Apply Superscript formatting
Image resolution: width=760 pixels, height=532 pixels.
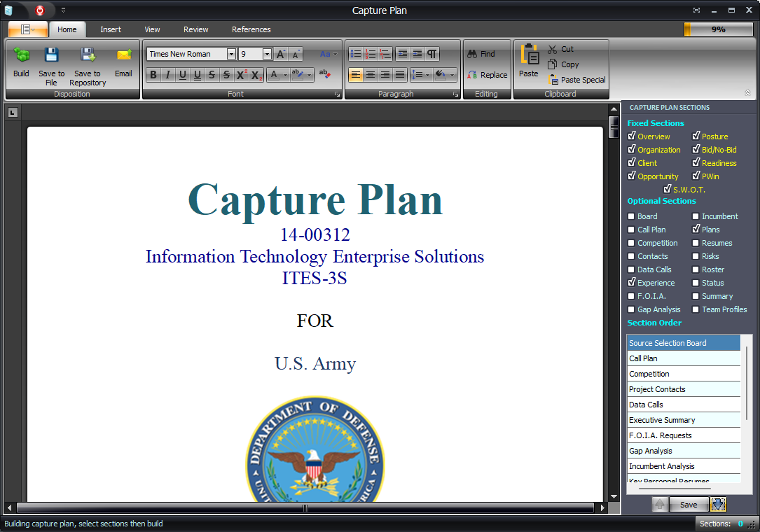pos(241,75)
